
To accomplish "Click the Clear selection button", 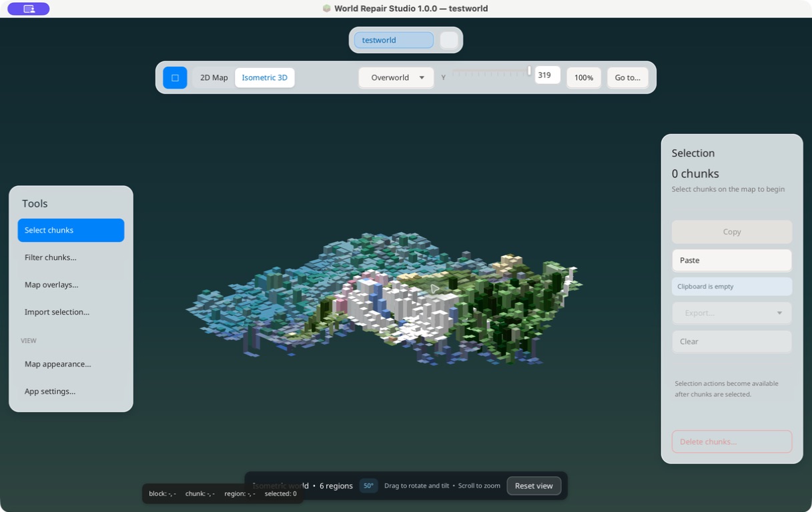I will click(x=732, y=341).
